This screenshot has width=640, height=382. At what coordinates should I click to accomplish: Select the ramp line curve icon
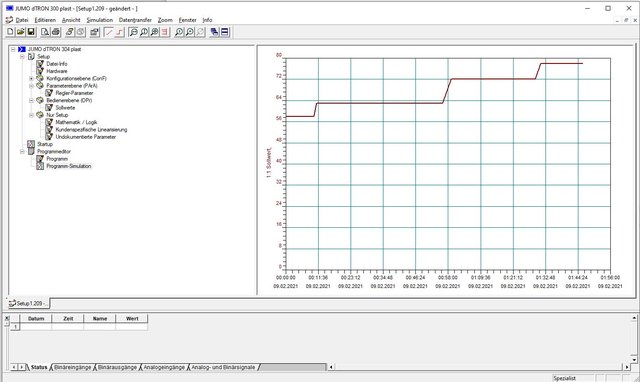coord(109,32)
